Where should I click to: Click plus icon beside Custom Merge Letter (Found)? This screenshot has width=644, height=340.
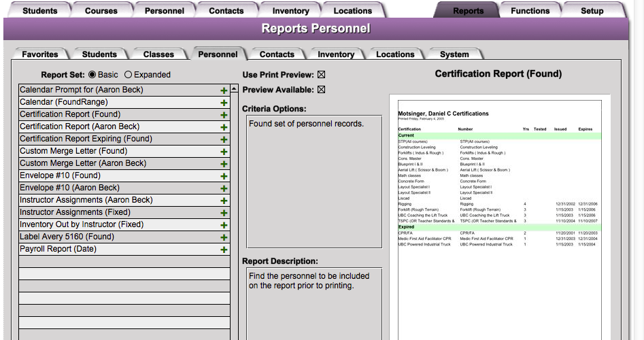(x=224, y=152)
